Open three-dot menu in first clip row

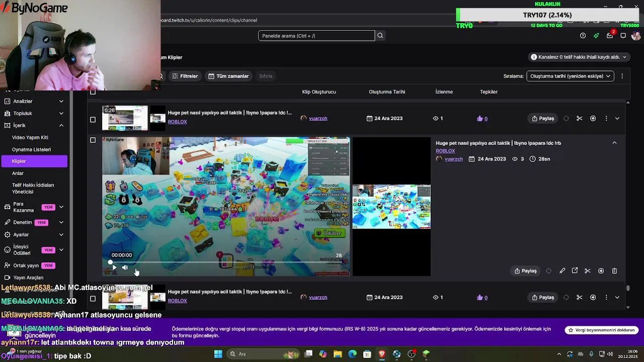pos(606,119)
